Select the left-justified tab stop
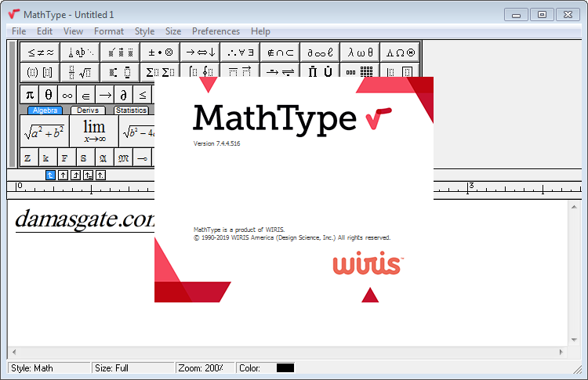The width and height of the screenshot is (588, 380). 50,175
